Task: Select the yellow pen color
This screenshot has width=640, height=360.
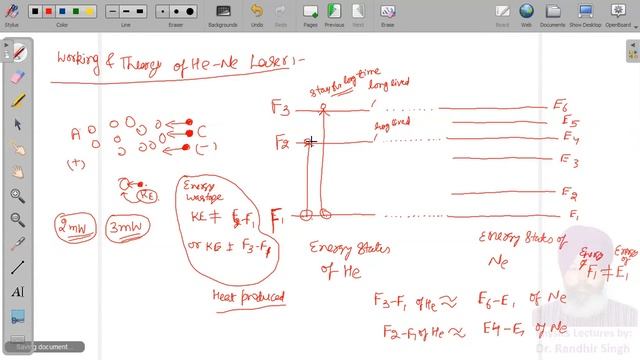Action: tap(89, 11)
